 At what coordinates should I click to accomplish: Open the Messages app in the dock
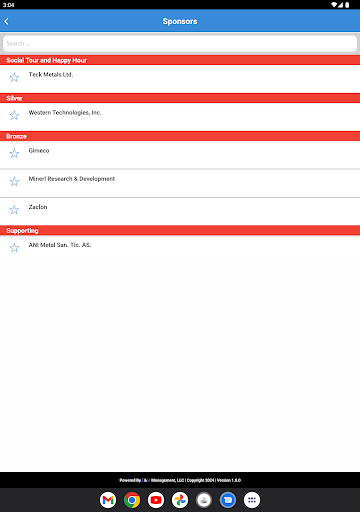pos(228,500)
